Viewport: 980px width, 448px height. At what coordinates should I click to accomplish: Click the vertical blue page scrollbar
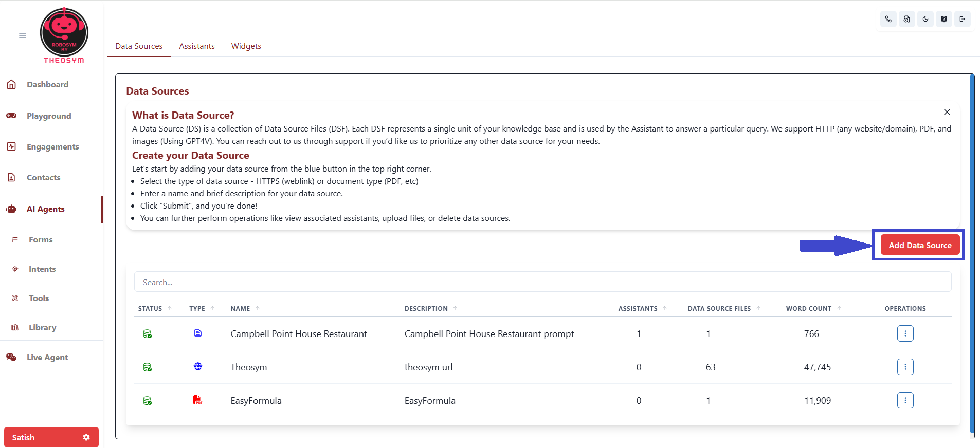[x=972, y=254]
